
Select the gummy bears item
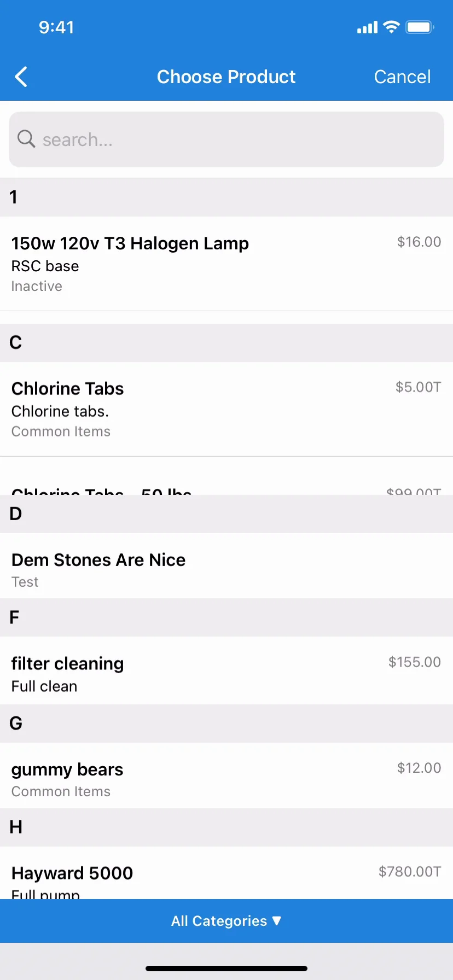point(226,775)
